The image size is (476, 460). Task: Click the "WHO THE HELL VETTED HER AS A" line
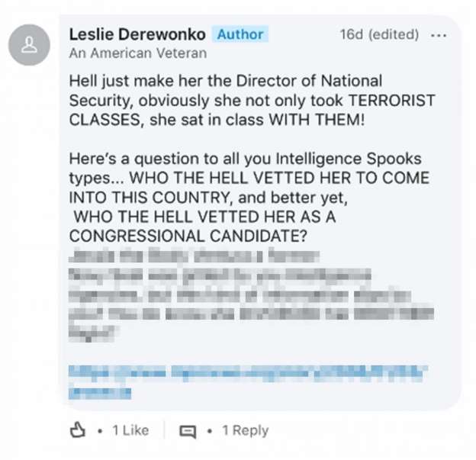(203, 216)
